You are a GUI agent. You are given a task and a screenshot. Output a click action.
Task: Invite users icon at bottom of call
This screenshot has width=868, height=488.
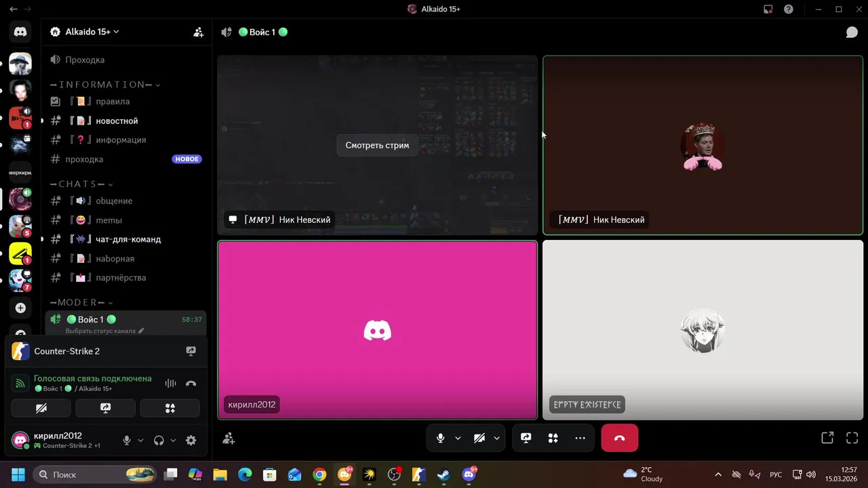click(x=229, y=439)
